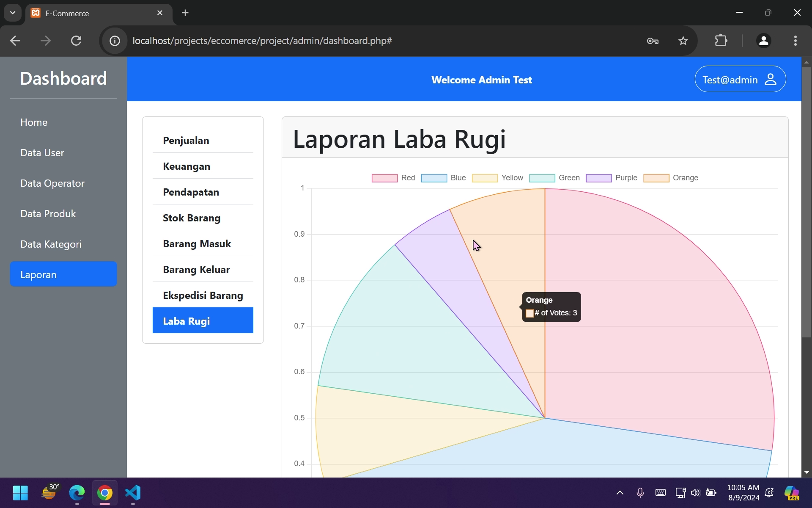Close the E-Commerce tab
The width and height of the screenshot is (812, 508).
(x=160, y=13)
